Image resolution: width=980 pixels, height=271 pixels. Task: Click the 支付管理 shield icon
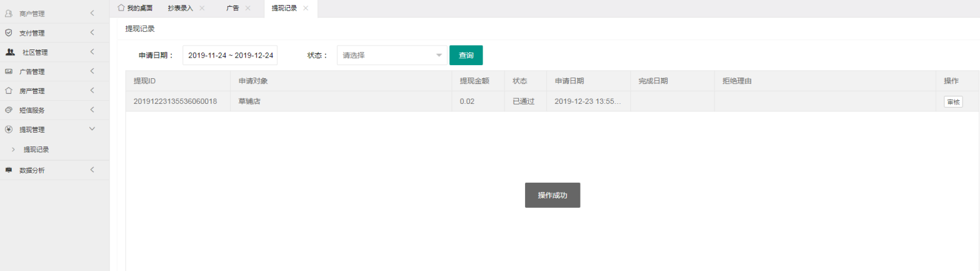tap(9, 33)
